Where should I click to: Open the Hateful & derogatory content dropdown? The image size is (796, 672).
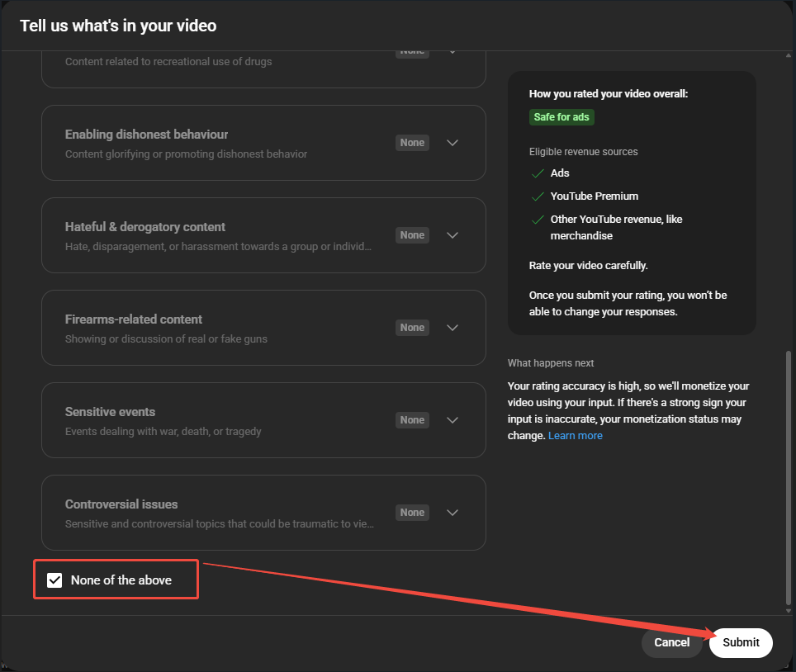[x=452, y=234]
